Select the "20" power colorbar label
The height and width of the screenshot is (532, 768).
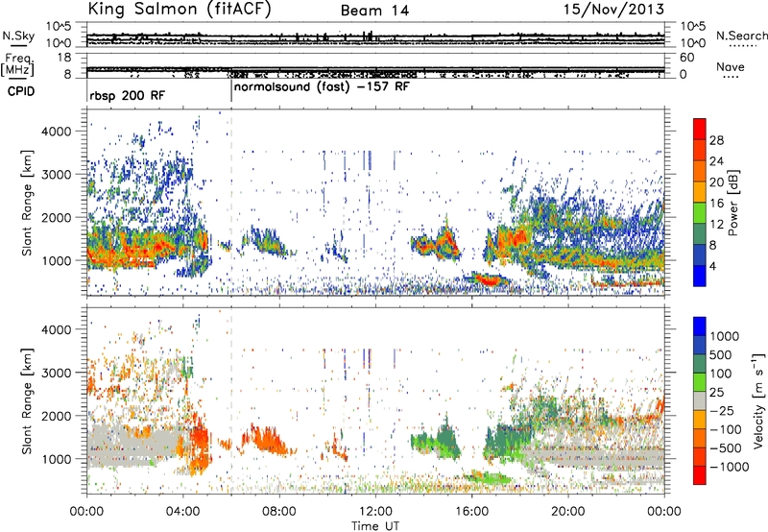tap(716, 182)
